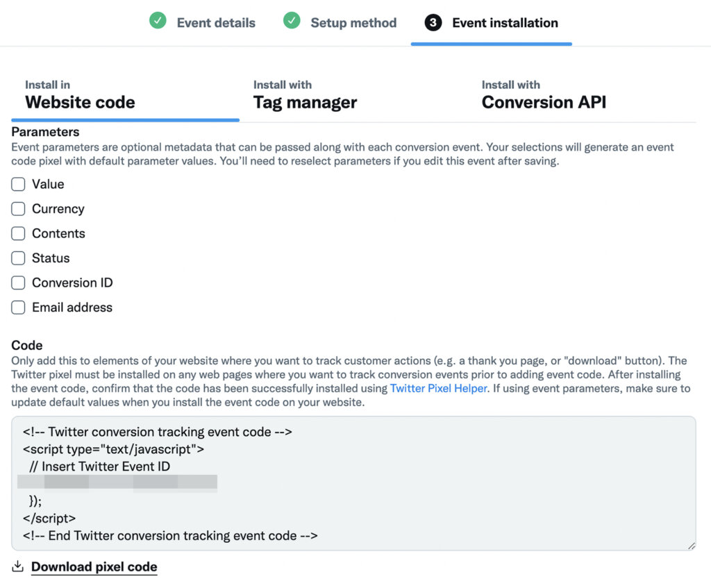Image resolution: width=711 pixels, height=588 pixels.
Task: Click the green checkmark beside Event details
Action: coord(158,22)
